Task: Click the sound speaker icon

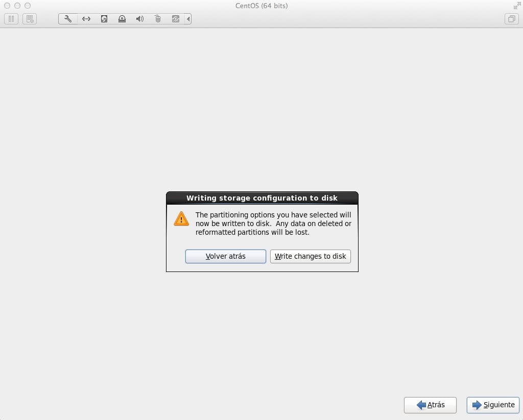Action: coord(140,19)
